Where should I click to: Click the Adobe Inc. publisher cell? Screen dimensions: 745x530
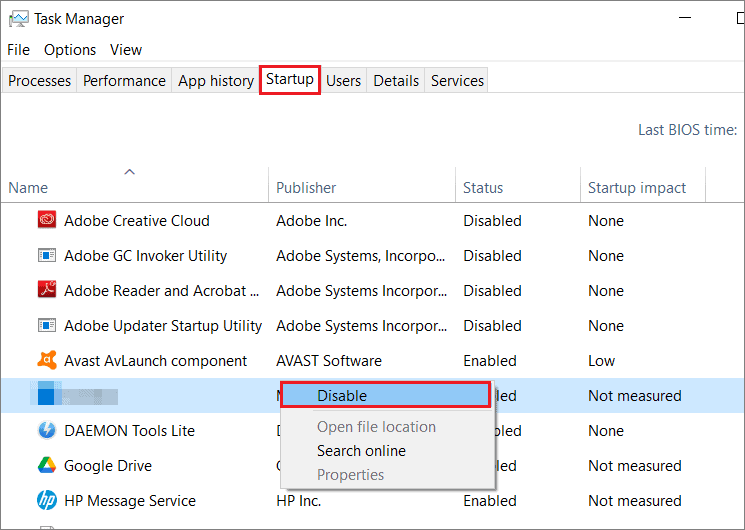coord(312,221)
